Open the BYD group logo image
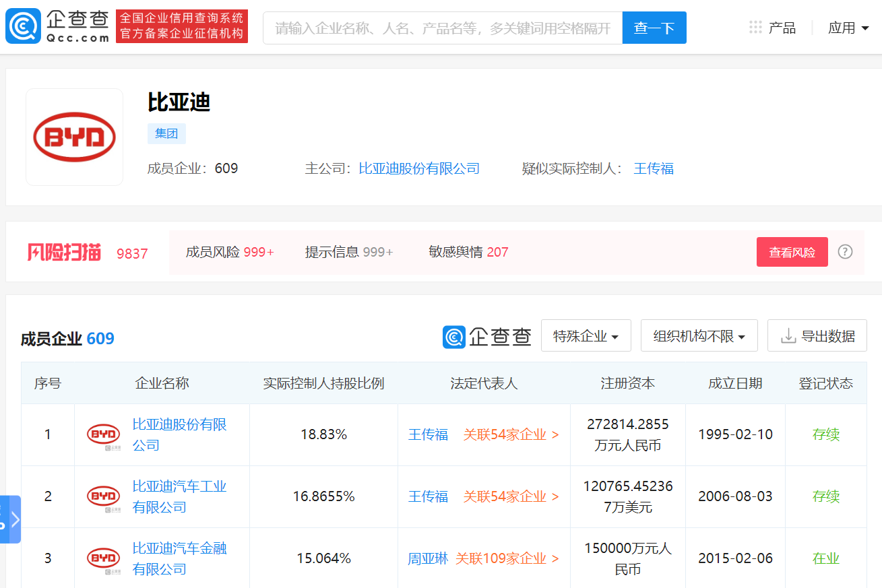The image size is (882, 588). (x=75, y=137)
